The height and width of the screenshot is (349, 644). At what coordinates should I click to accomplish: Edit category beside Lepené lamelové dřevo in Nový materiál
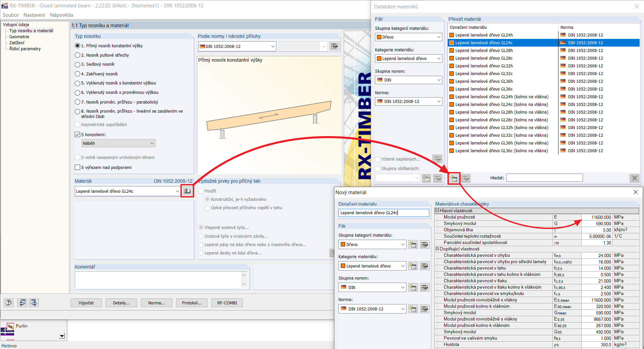425,266
